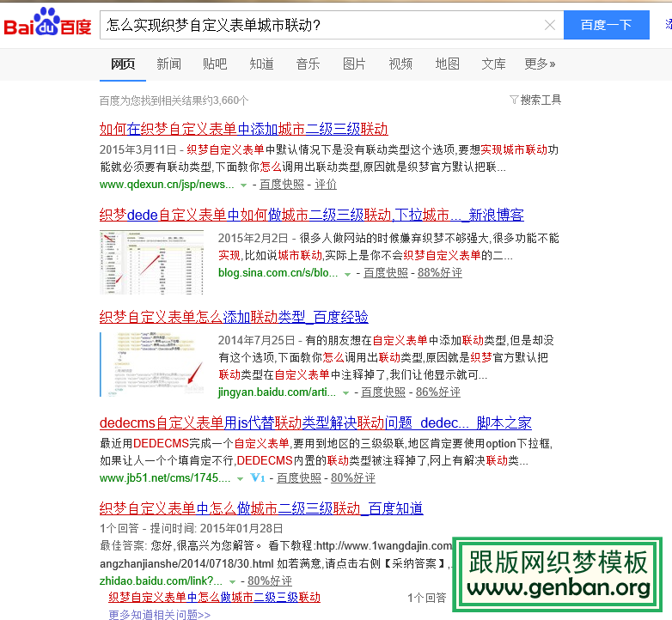The height and width of the screenshot is (620, 672).
Task: Expand dropdown arrow next to www.jb51.net URL
Action: point(241,478)
